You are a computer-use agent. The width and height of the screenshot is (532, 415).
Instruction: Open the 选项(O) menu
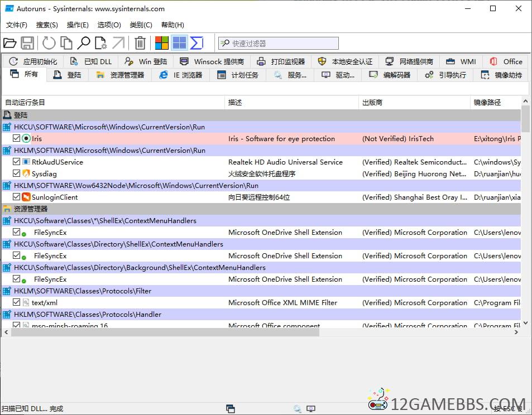(109, 25)
